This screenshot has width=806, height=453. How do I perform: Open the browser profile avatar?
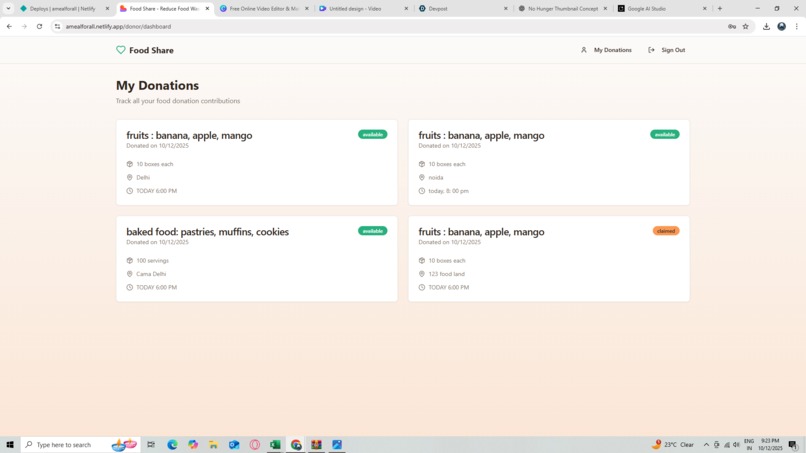(x=781, y=26)
